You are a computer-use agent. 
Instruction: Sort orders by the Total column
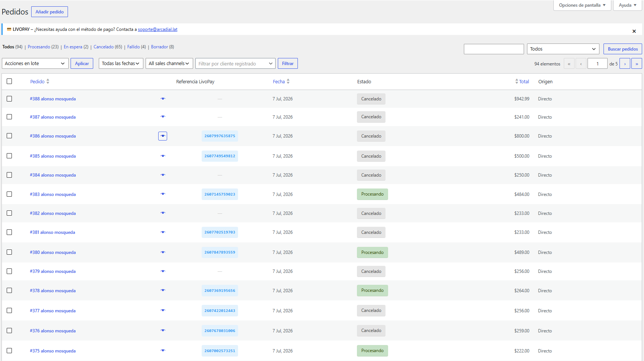click(522, 81)
